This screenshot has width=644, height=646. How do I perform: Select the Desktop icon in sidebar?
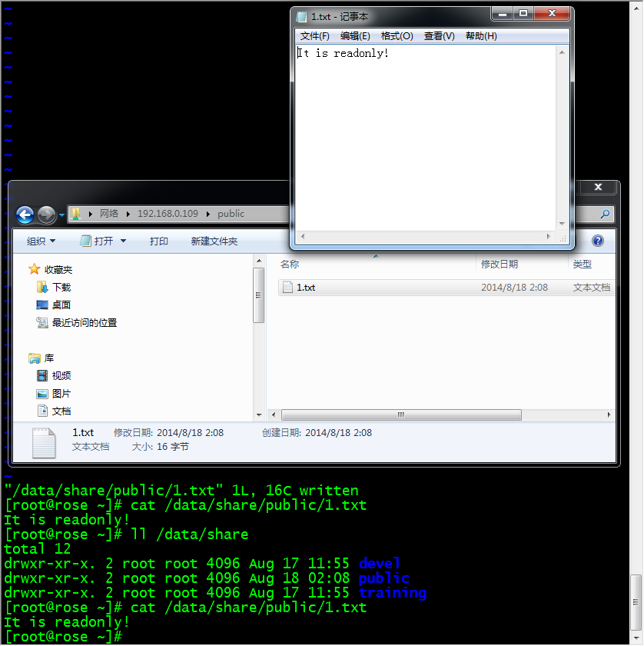click(42, 305)
